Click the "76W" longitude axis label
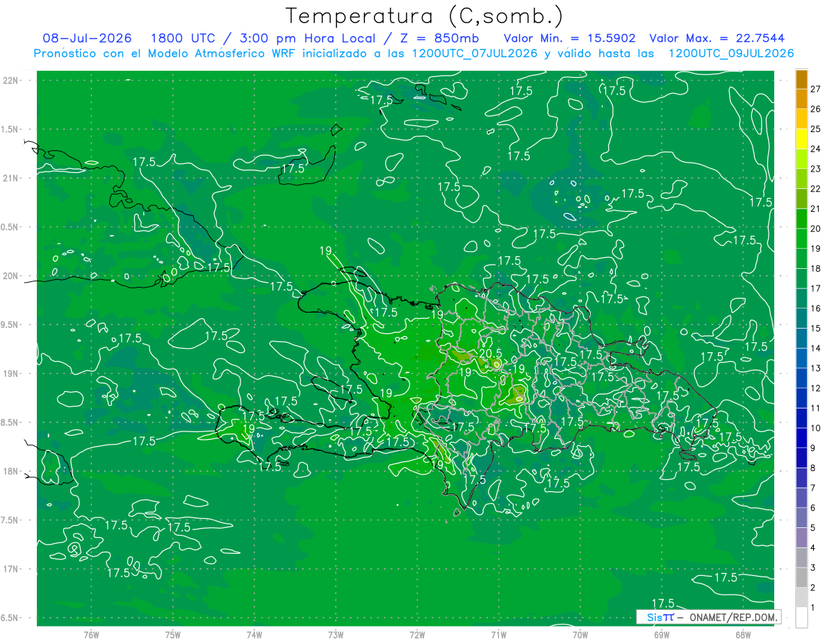The image size is (834, 644). pos(91,634)
